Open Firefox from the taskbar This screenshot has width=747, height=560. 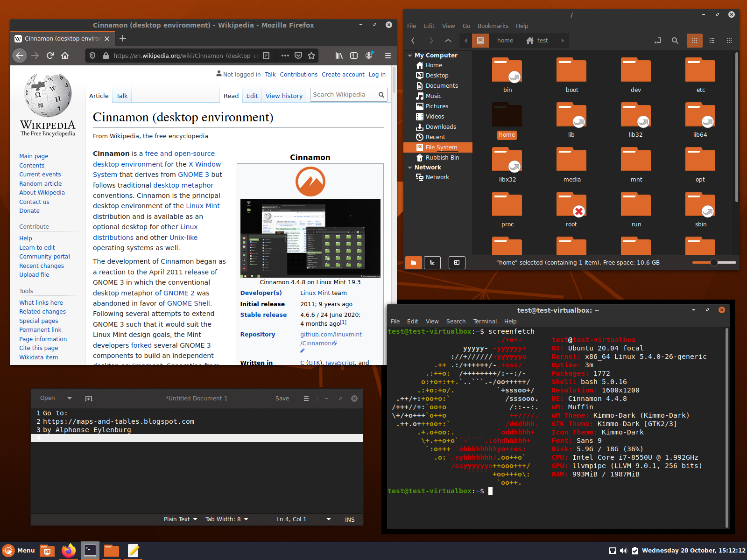69,551
